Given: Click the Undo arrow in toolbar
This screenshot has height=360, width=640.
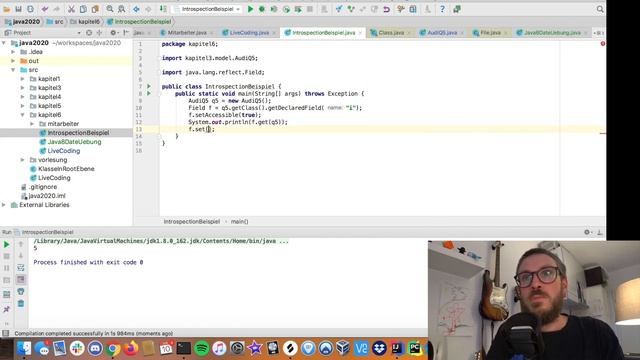Looking at the screenshot, I should pyautogui.click(x=45, y=9).
